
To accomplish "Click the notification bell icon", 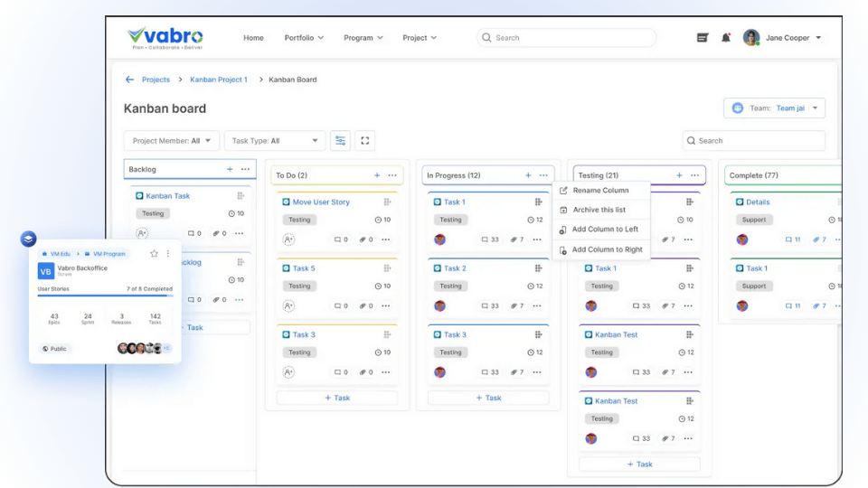I will tap(725, 38).
